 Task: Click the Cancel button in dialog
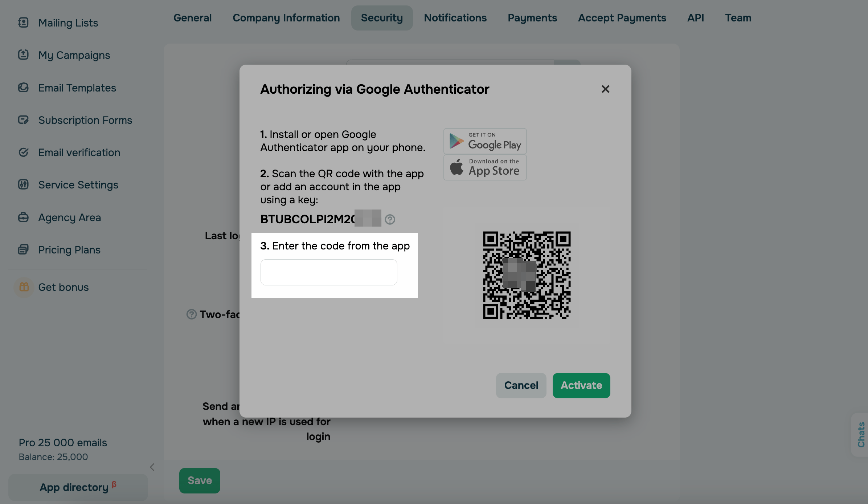pos(521,385)
